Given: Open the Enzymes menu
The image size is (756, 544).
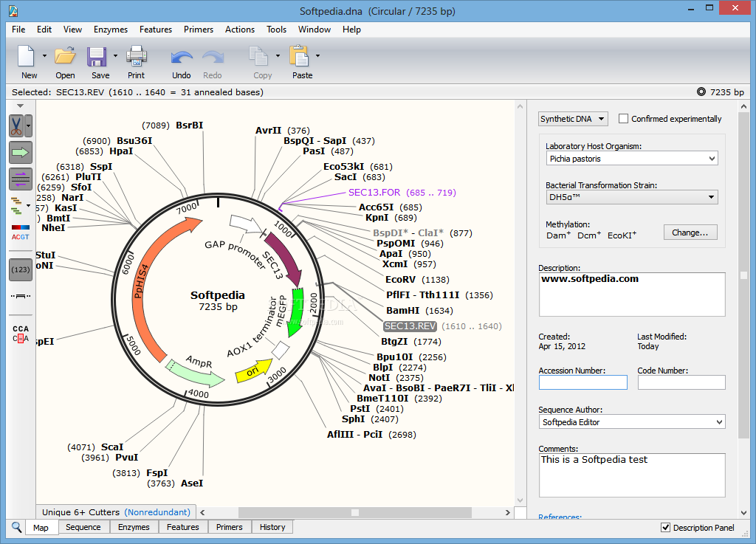Looking at the screenshot, I should [111, 30].
